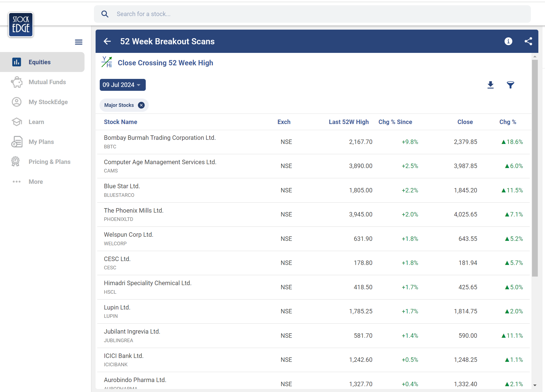
Task: Remove the Major Stocks filter chip
Action: pyautogui.click(x=141, y=105)
